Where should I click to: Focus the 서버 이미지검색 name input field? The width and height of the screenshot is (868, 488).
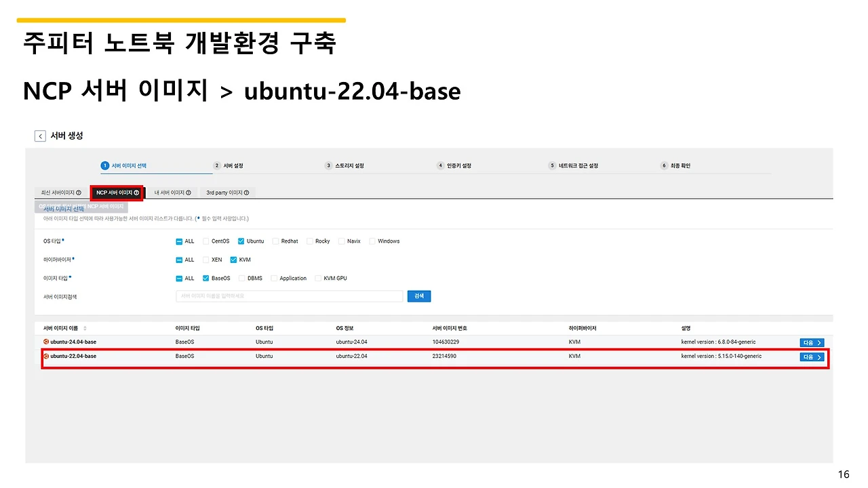pos(290,296)
